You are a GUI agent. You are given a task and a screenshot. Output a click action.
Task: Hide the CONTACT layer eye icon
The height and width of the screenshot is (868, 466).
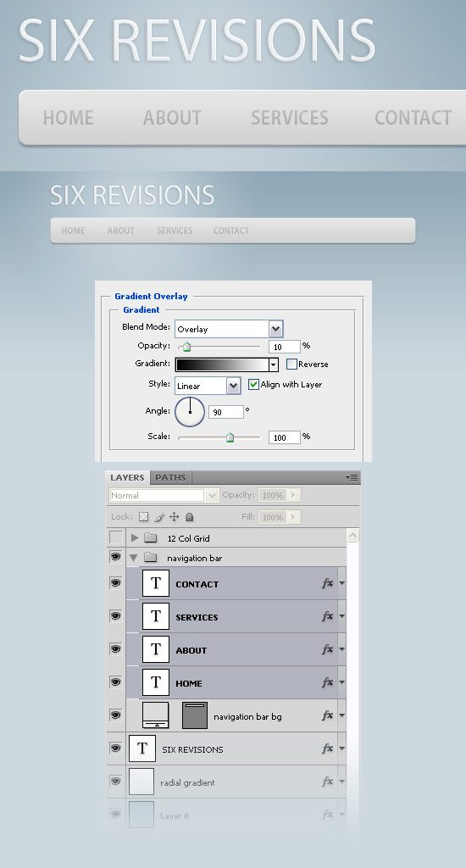(x=116, y=582)
